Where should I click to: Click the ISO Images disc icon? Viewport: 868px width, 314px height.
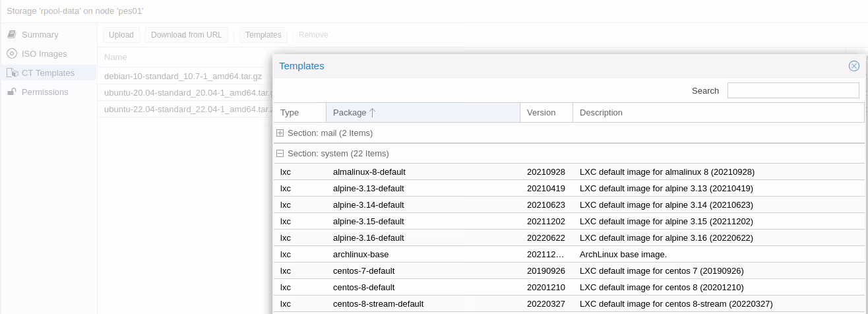[12, 54]
